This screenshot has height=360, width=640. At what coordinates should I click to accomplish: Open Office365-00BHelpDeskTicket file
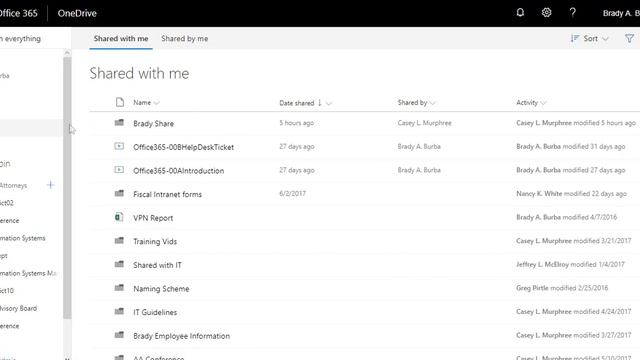click(183, 147)
